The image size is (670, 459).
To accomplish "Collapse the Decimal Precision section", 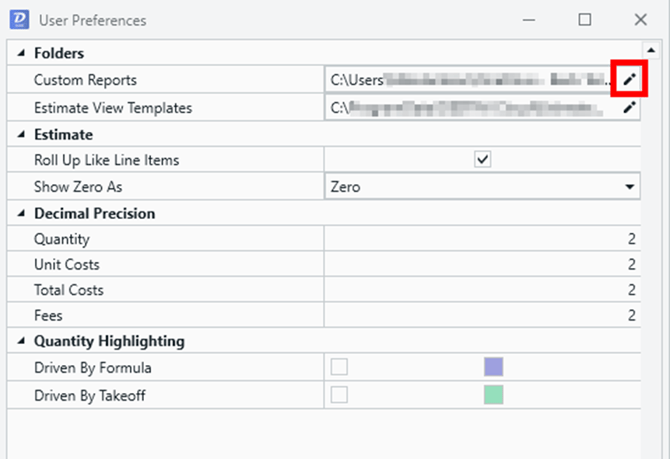I will coord(22,213).
